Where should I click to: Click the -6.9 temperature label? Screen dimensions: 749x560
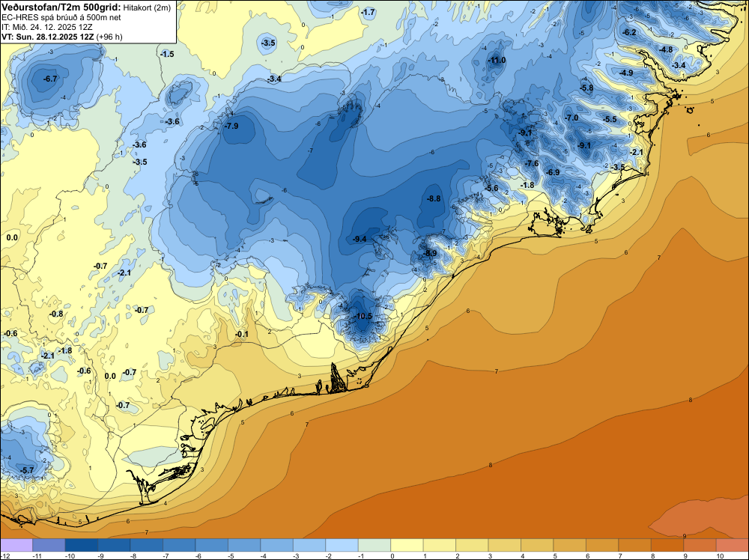click(553, 172)
